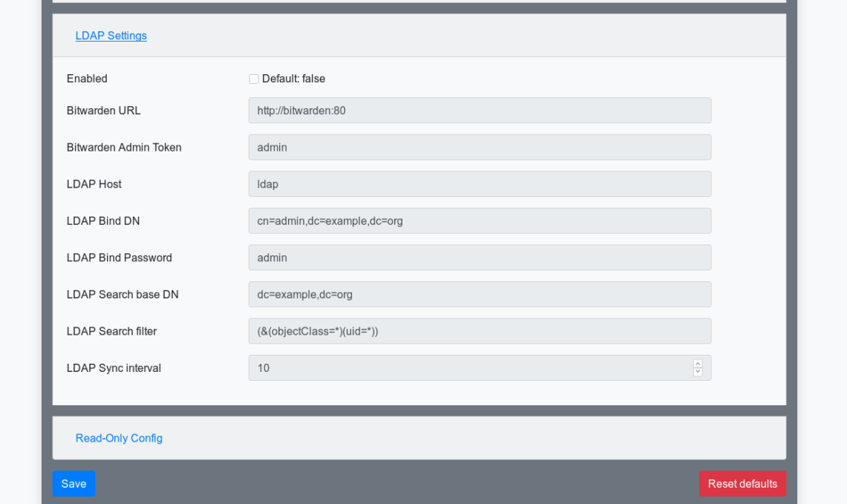Decrease LDAP Sync interval with down arrow
Viewport: 847px width, 504px height.
click(698, 372)
